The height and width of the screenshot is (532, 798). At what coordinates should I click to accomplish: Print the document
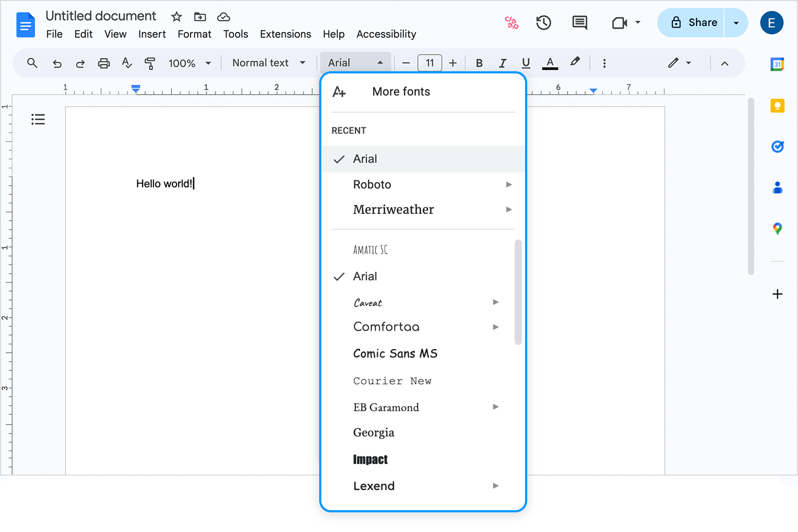click(x=104, y=63)
